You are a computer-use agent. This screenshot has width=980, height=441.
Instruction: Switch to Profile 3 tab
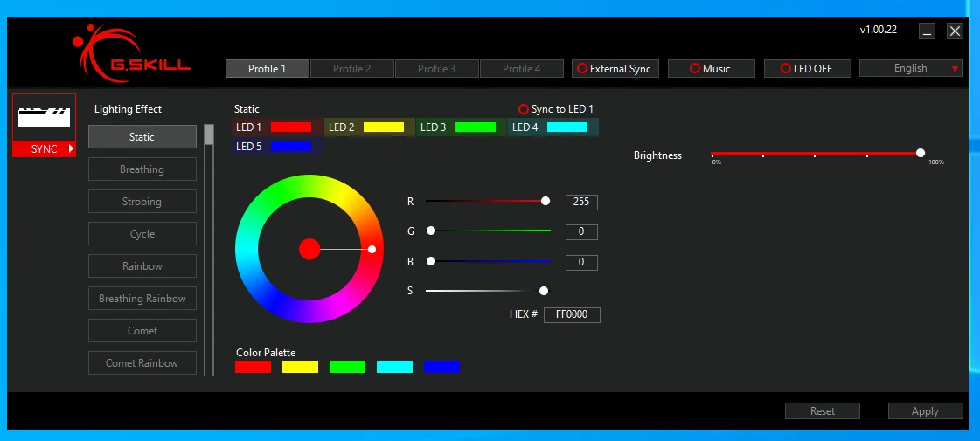tap(437, 69)
